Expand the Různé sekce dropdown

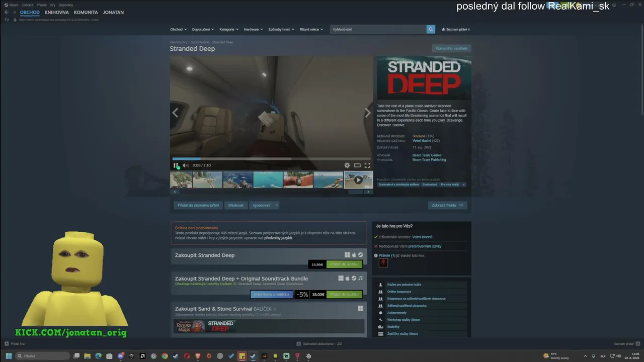(x=311, y=29)
